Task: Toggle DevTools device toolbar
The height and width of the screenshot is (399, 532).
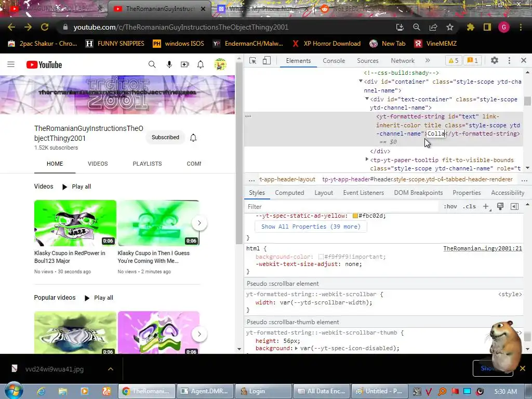Action: click(x=267, y=61)
